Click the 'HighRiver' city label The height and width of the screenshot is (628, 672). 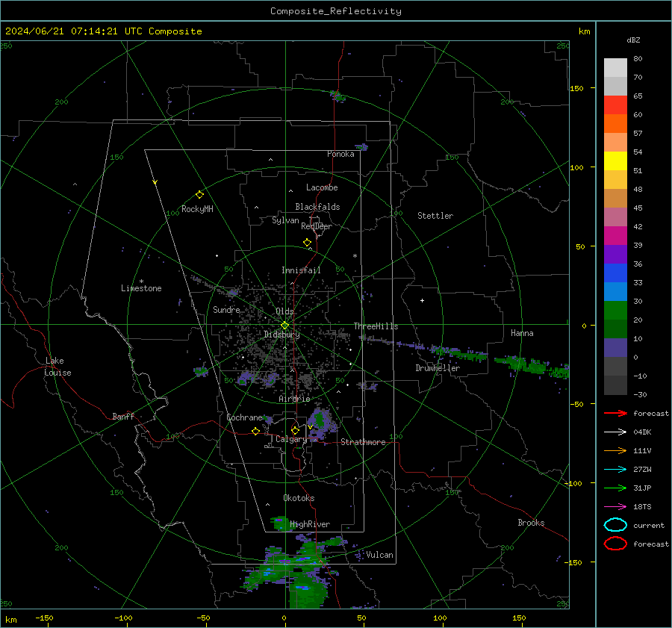(310, 524)
